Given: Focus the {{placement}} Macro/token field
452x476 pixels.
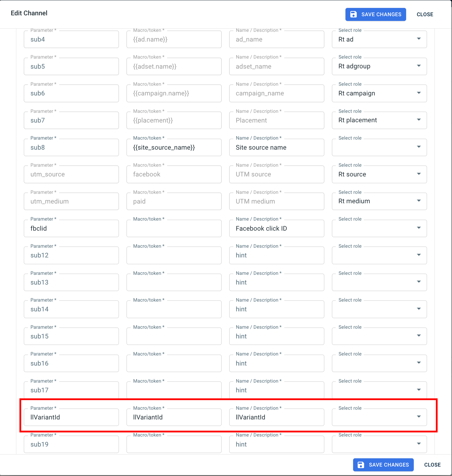Looking at the screenshot, I should (174, 120).
